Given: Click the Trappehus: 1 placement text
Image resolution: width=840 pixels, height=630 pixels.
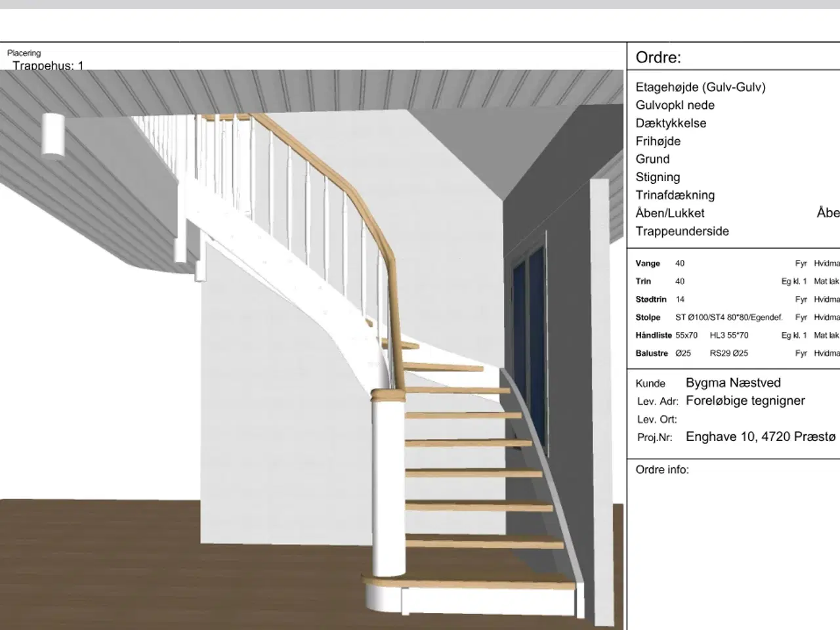Looking at the screenshot, I should pyautogui.click(x=48, y=66).
